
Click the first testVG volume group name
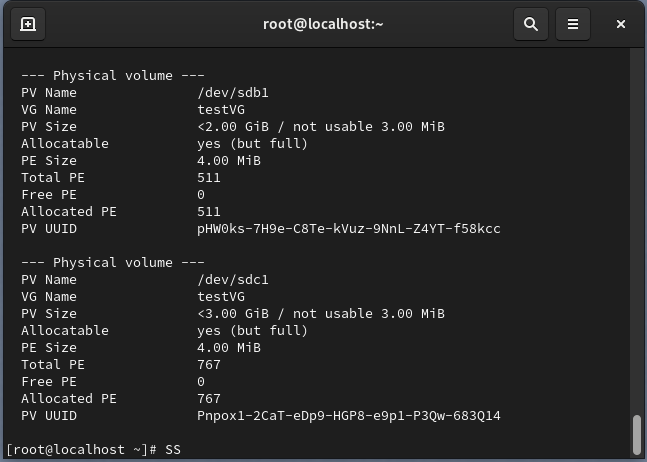point(221,110)
